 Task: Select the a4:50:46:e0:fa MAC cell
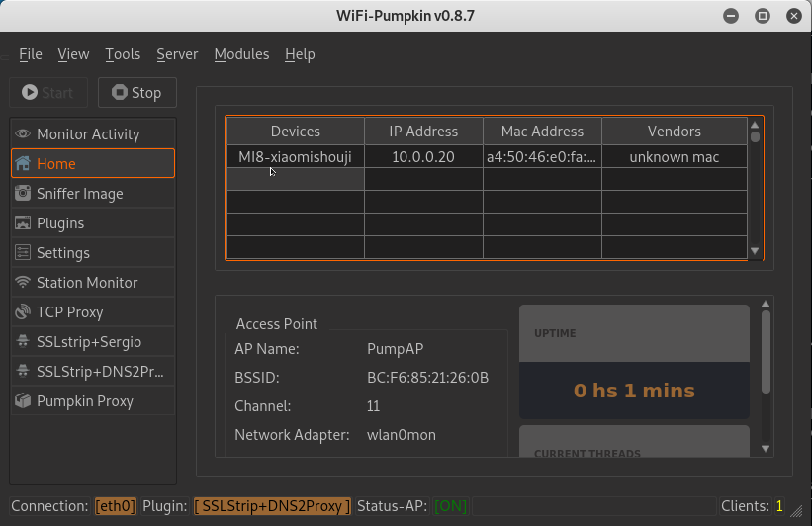(x=542, y=157)
